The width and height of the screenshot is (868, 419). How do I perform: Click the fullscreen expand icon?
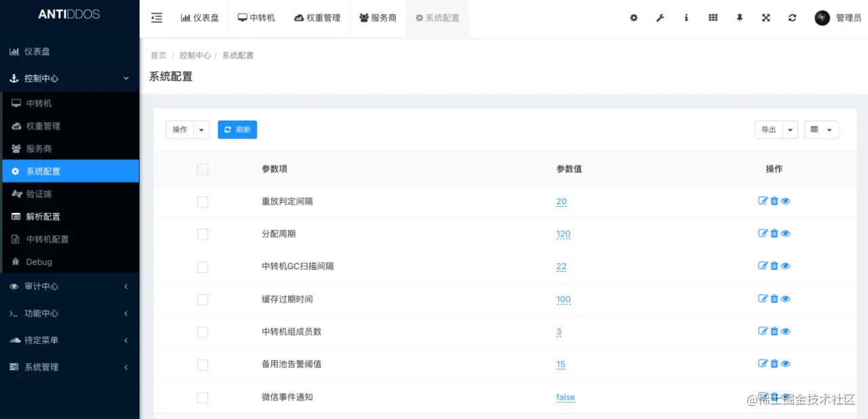tap(766, 18)
